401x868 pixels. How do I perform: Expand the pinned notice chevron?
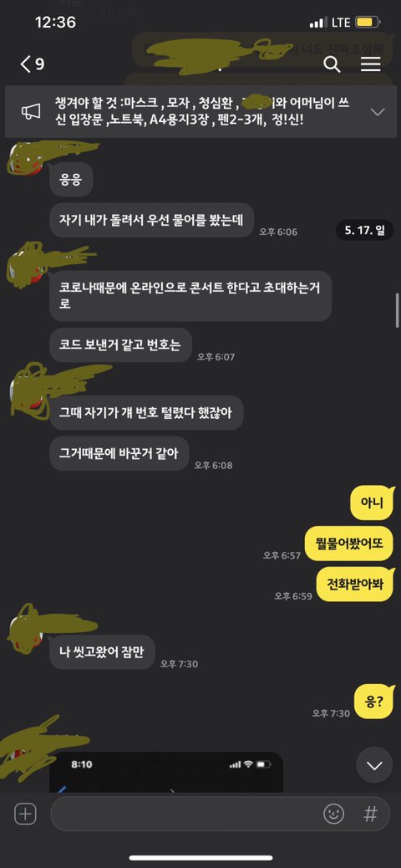pyautogui.click(x=378, y=112)
